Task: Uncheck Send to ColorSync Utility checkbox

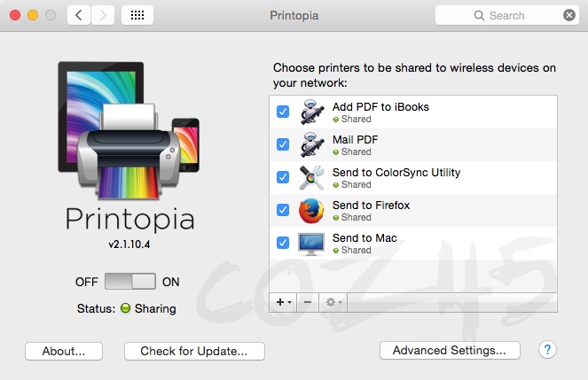Action: (283, 177)
